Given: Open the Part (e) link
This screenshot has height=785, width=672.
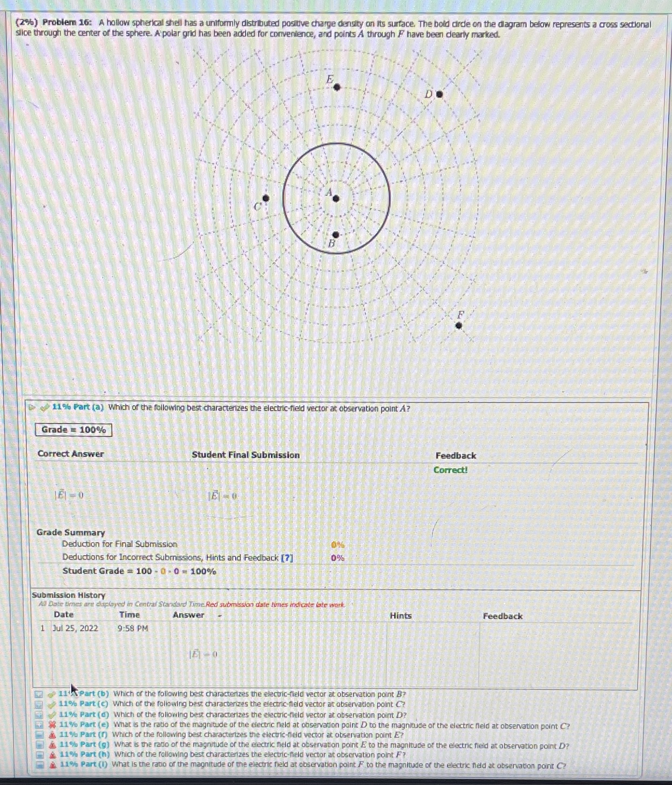Looking at the screenshot, I should coord(84,725).
